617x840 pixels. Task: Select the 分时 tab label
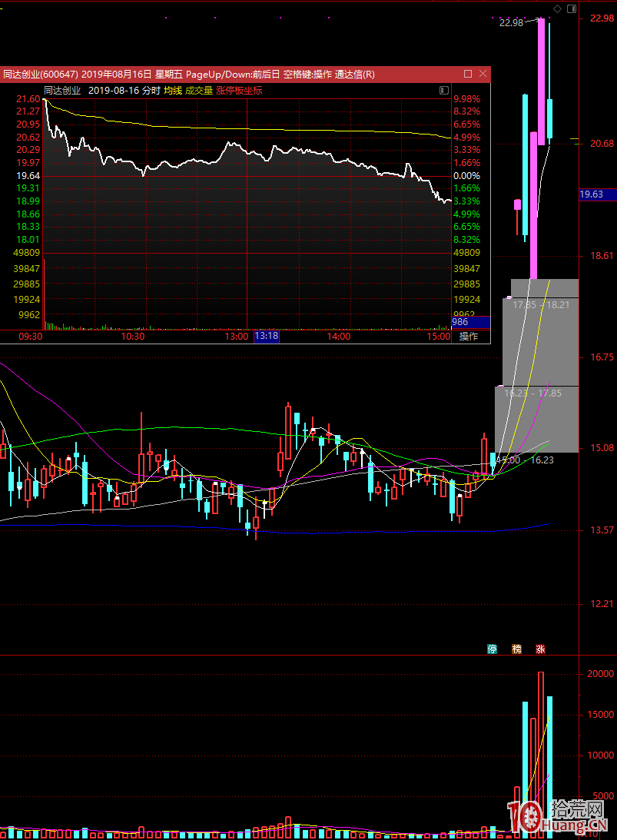click(x=151, y=91)
